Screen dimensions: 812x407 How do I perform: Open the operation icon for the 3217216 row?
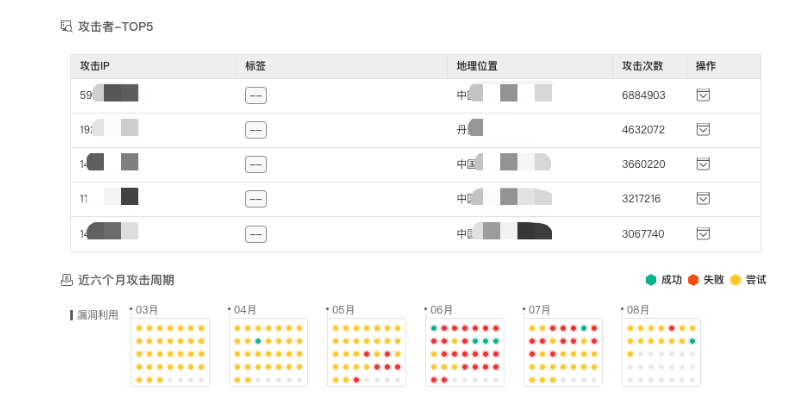[x=703, y=198]
